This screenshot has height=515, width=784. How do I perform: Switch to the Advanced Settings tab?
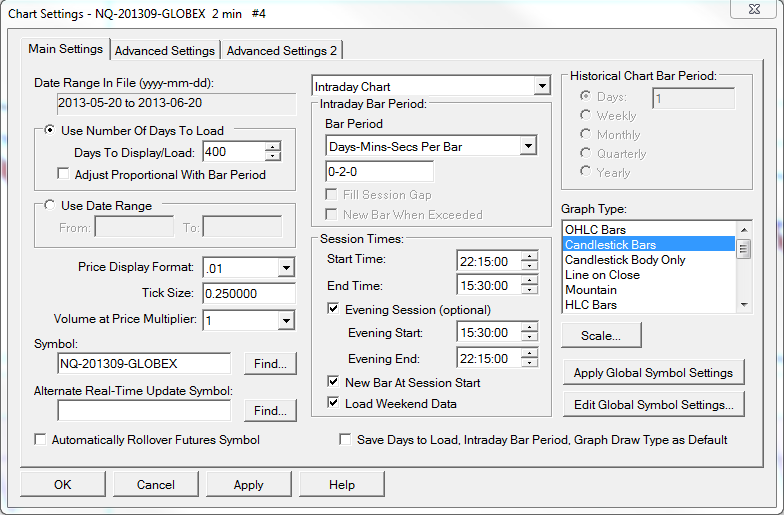point(165,50)
